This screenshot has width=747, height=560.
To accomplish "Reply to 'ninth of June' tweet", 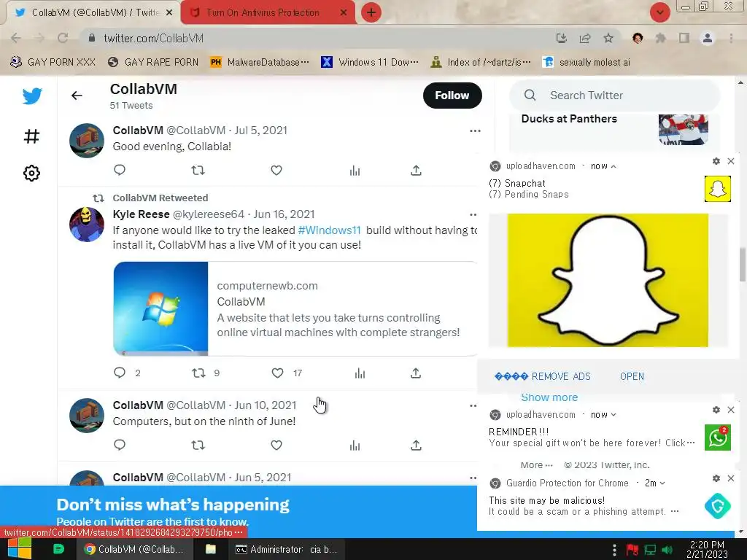I will coord(120,445).
